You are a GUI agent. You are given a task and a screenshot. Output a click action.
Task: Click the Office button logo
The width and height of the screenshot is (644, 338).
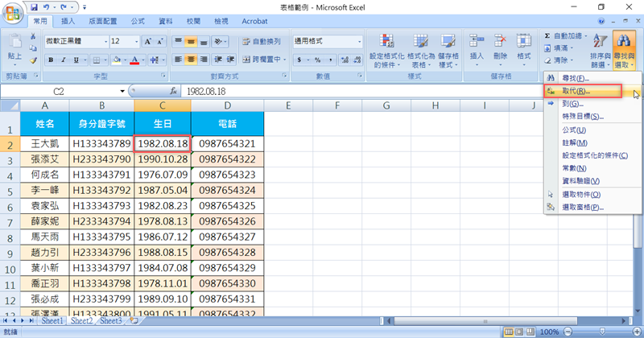pyautogui.click(x=14, y=13)
